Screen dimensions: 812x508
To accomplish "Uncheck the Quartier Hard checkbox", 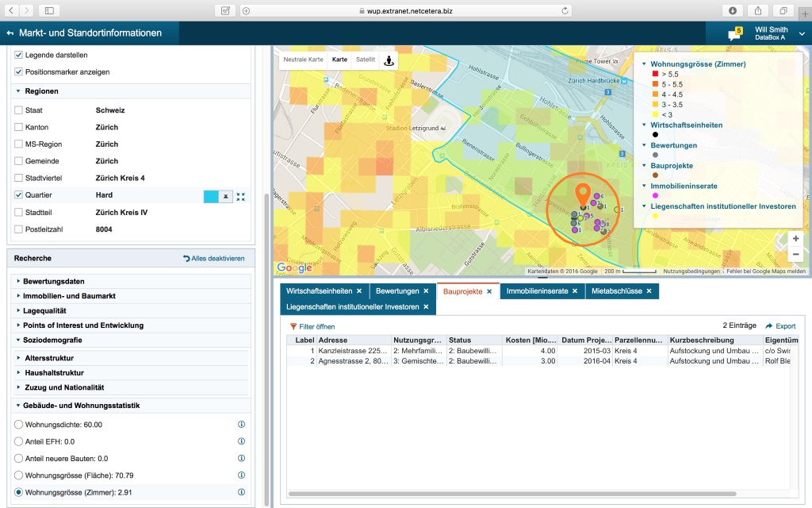I will 19,195.
